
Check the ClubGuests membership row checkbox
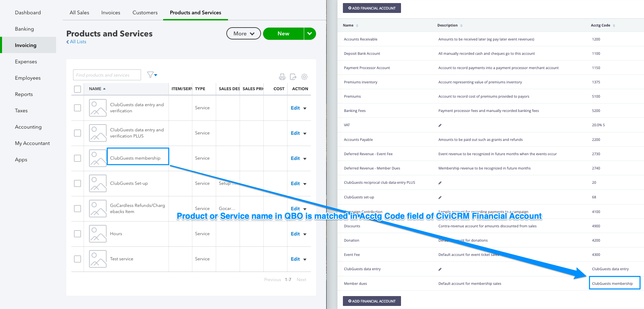point(77,158)
